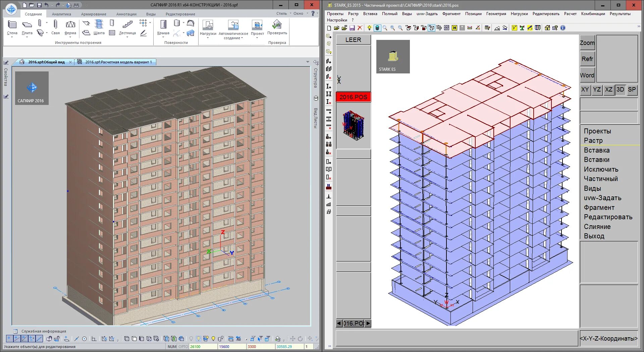Click the Zoom button
This screenshot has height=352, width=644.
587,43
